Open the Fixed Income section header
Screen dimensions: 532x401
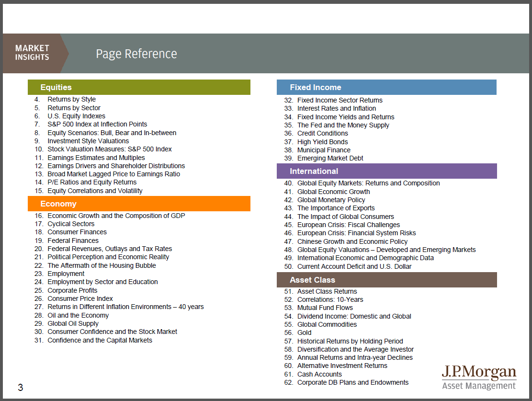pos(386,87)
